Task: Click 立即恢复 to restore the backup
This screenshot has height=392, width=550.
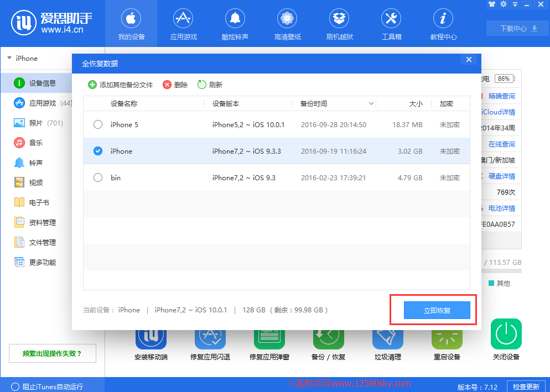Action: click(437, 310)
